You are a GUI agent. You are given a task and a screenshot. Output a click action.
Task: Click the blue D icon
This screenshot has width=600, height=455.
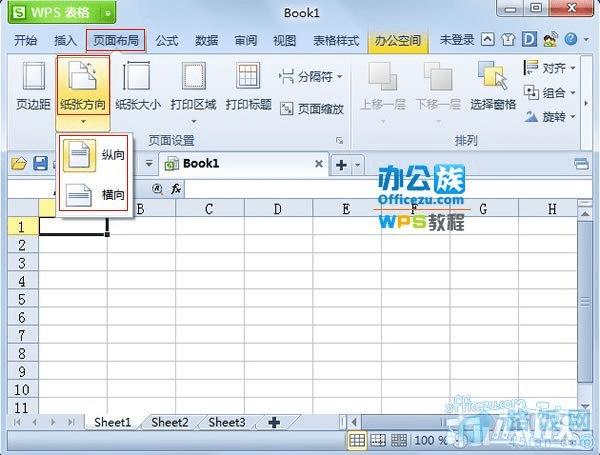point(529,39)
